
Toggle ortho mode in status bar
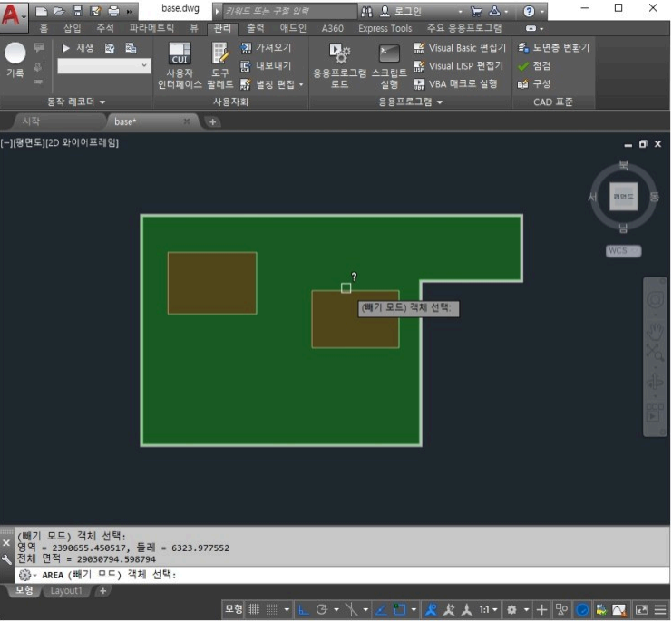click(x=304, y=609)
